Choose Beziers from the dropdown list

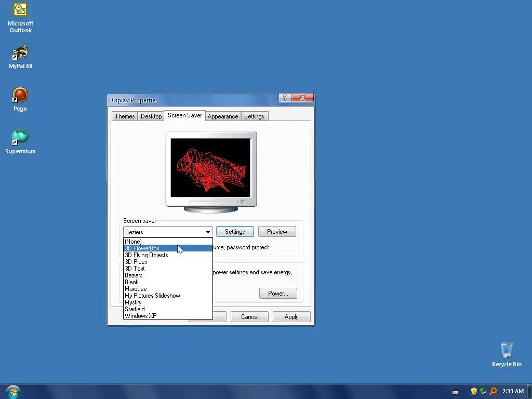pyautogui.click(x=168, y=275)
